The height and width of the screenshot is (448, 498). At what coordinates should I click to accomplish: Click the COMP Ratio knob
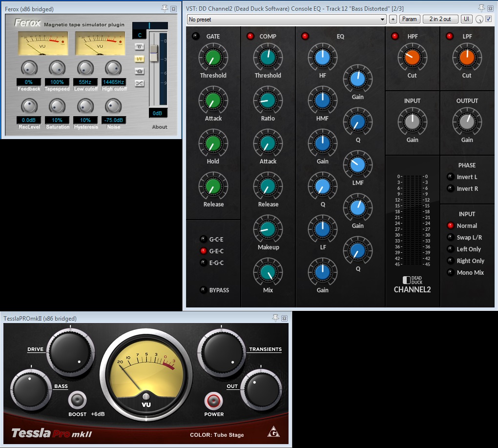[x=268, y=101]
